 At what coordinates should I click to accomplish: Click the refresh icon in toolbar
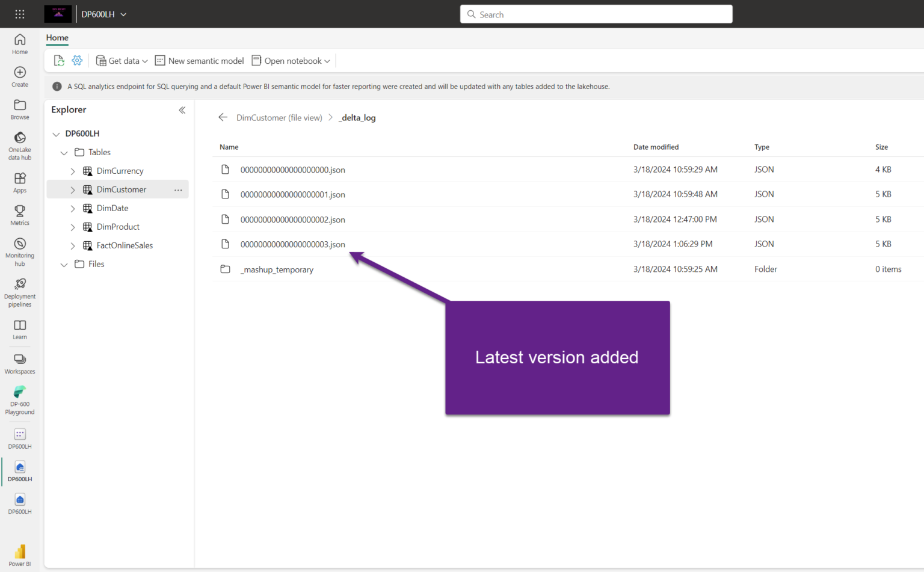[x=59, y=61]
